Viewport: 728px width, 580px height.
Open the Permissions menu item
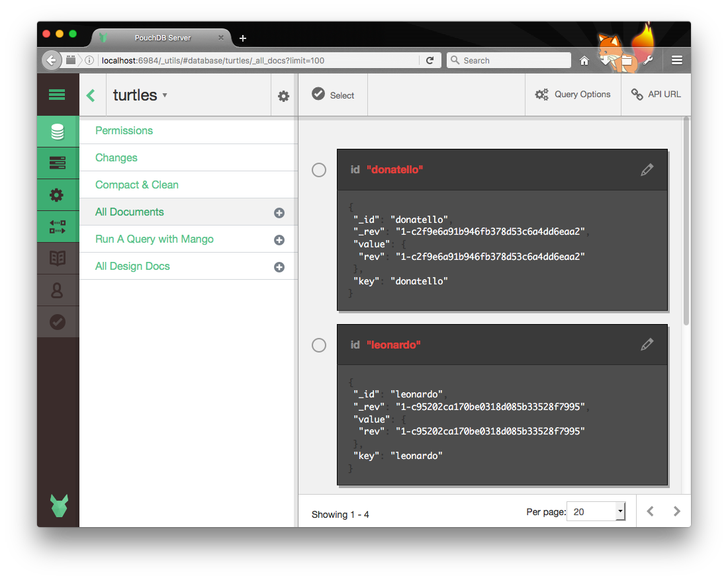pos(124,130)
